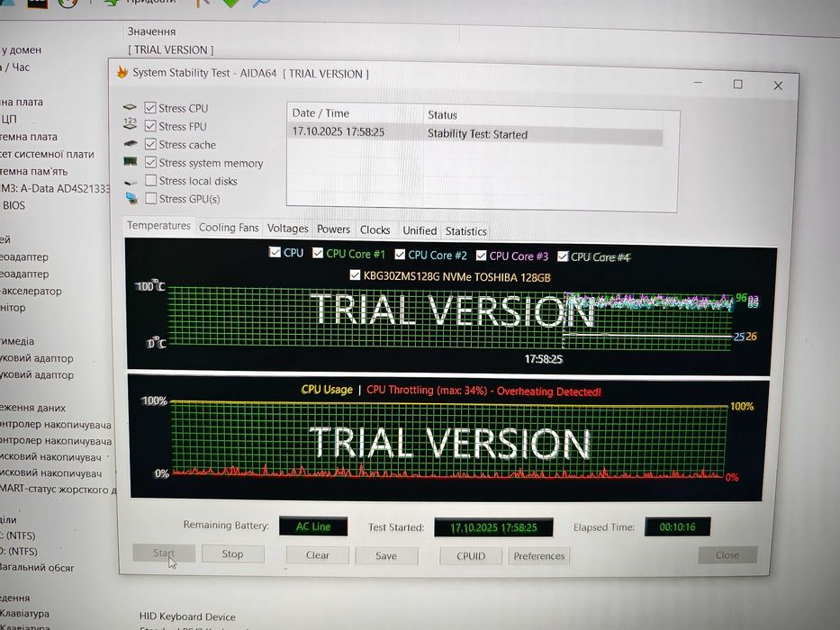Click the memory module icon beside Stress system memory
This screenshot has height=630, width=840.
(131, 161)
